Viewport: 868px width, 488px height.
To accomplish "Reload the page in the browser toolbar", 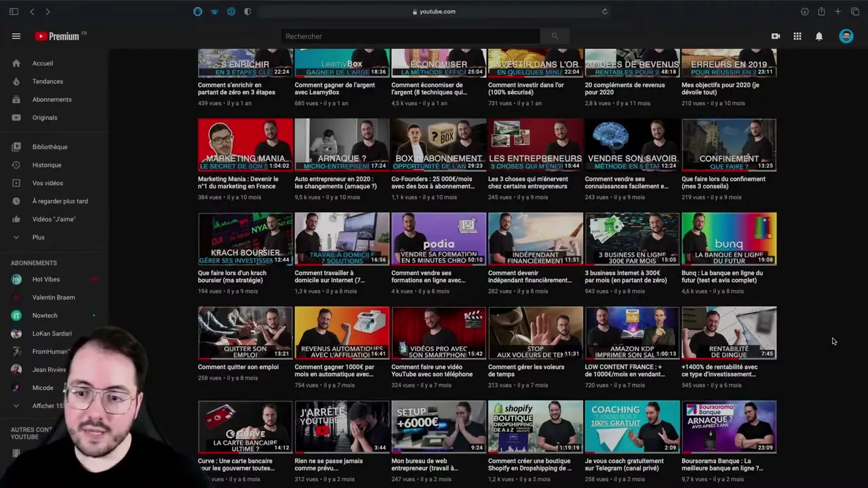I will [x=604, y=12].
